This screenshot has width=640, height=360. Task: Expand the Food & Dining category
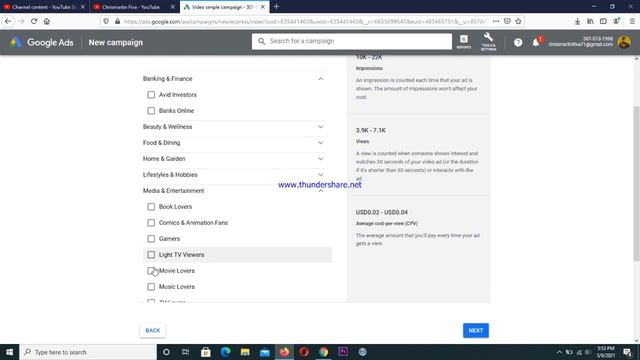pyautogui.click(x=320, y=142)
